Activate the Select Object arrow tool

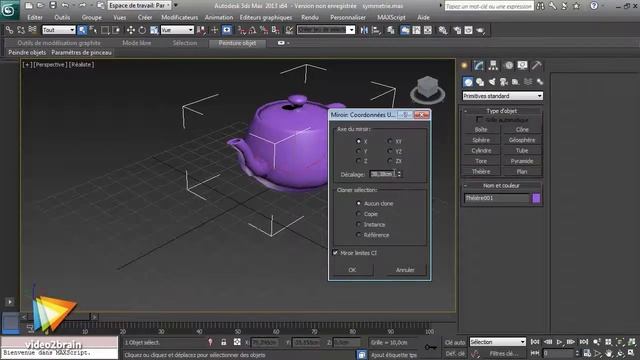pos(82,30)
